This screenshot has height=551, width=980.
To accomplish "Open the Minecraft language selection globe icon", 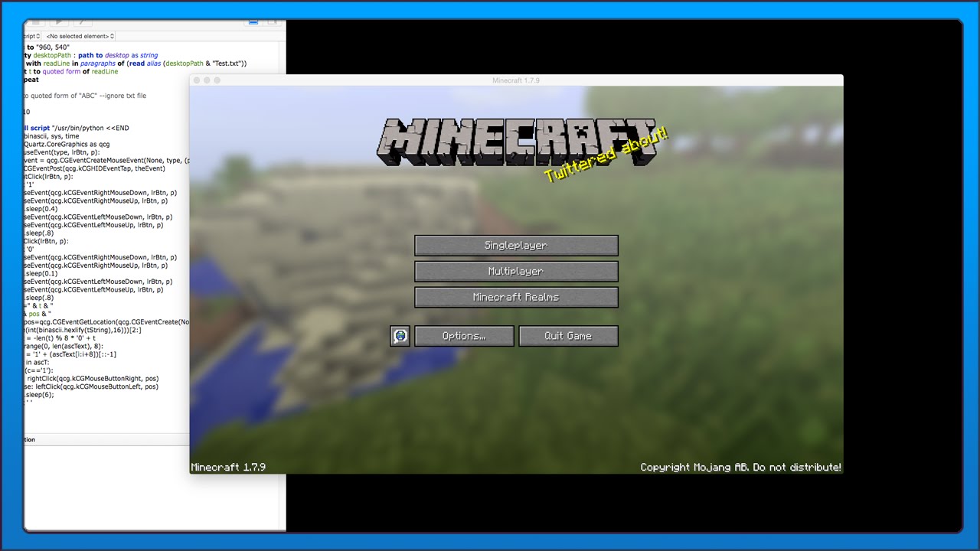I will (400, 336).
